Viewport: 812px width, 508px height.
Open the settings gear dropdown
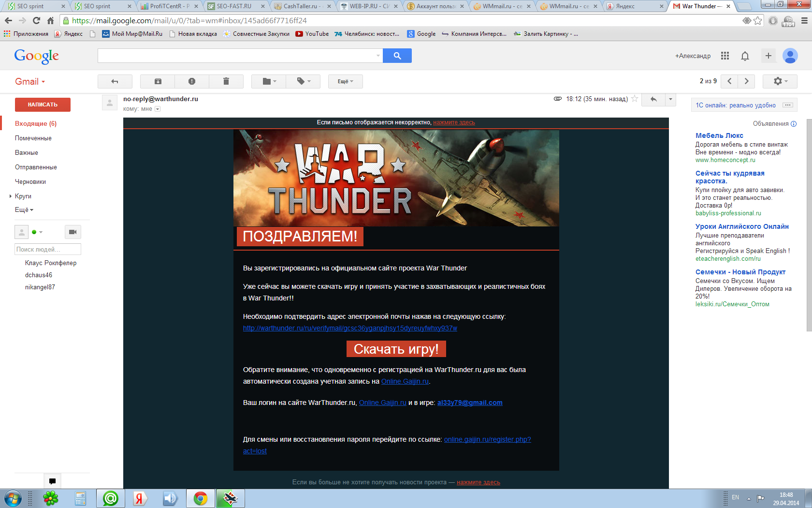point(780,81)
